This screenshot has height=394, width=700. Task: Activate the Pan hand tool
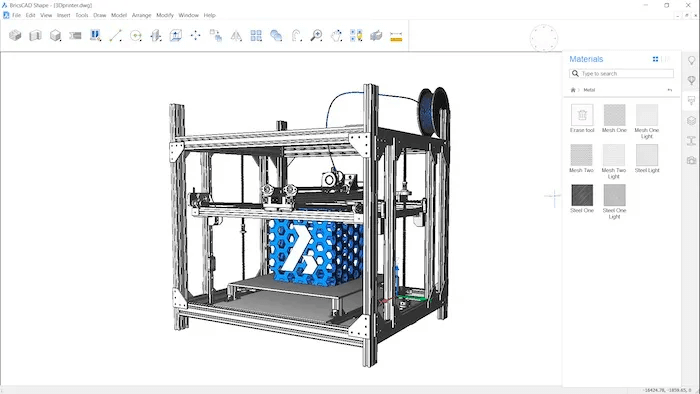pos(336,35)
